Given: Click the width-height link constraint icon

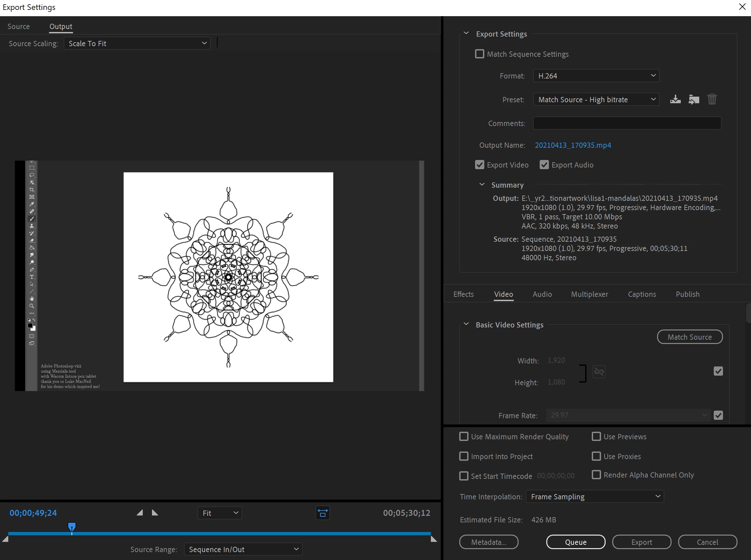Looking at the screenshot, I should click(x=599, y=372).
